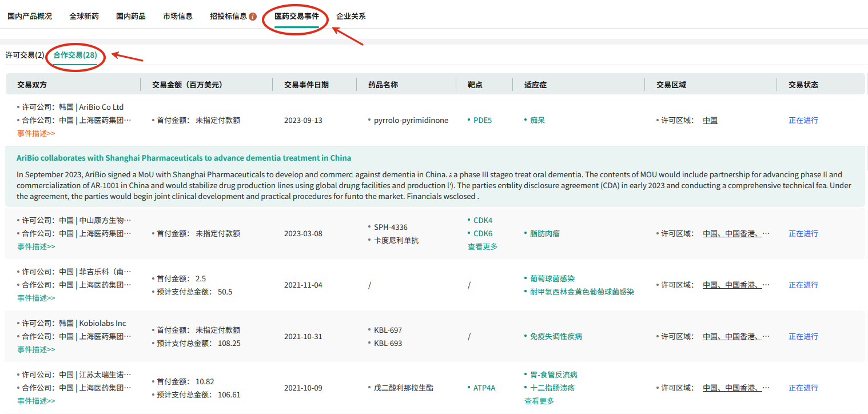
Task: Go to the 全球新药 tab
Action: tap(84, 16)
